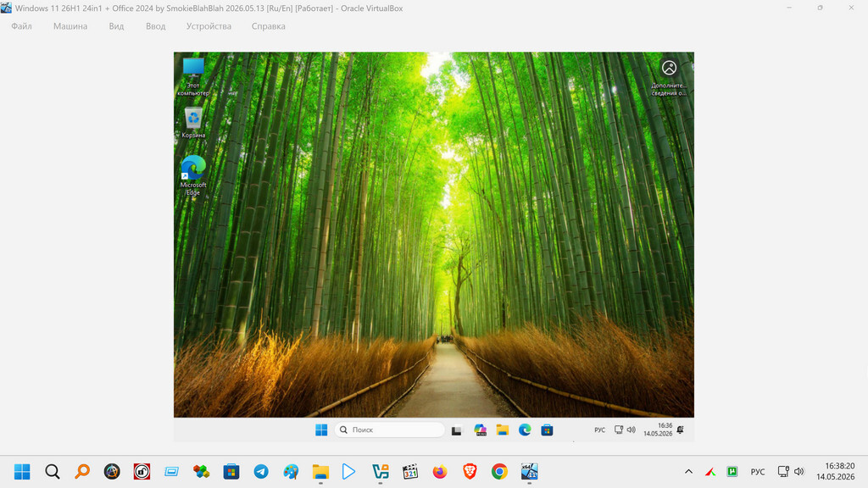Screen dimensions: 868x488
Task: Open Telegram from the host taskbar
Action: [261, 471]
